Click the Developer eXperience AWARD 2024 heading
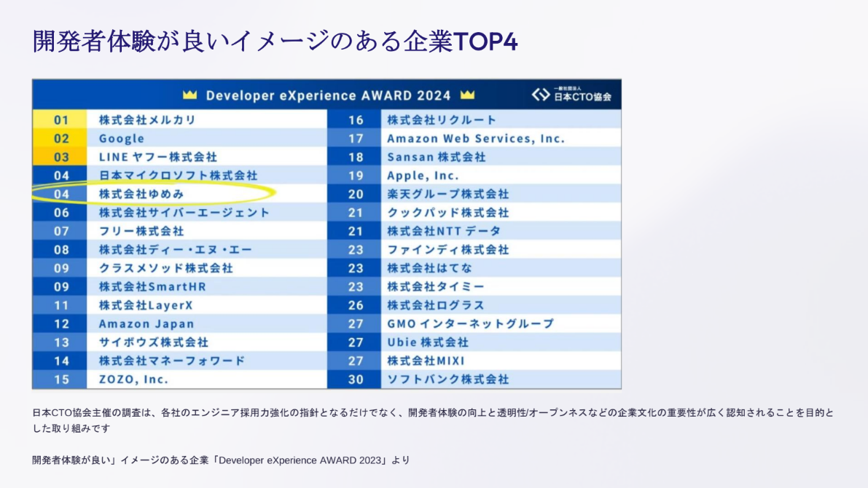Viewport: 868px width, 488px height. tap(328, 95)
